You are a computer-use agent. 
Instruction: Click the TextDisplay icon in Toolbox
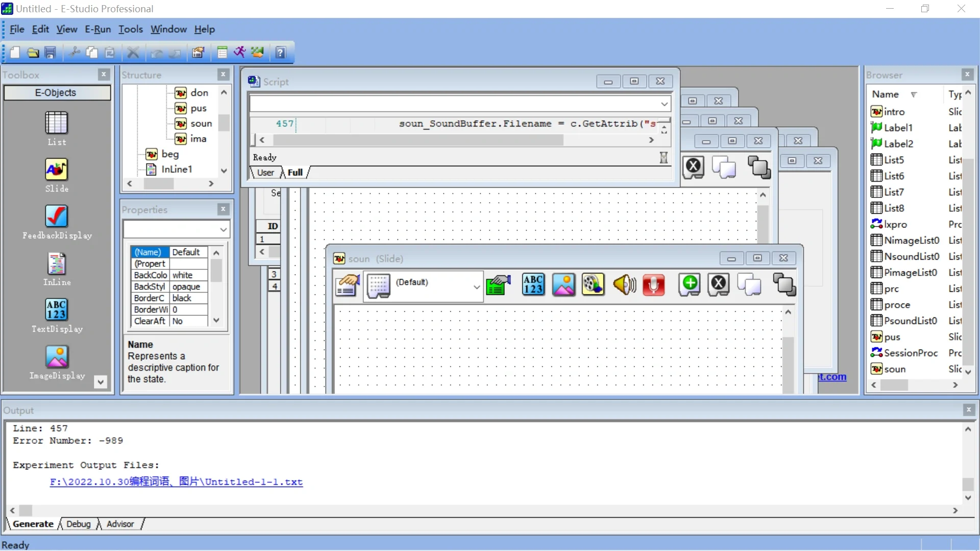click(x=56, y=310)
